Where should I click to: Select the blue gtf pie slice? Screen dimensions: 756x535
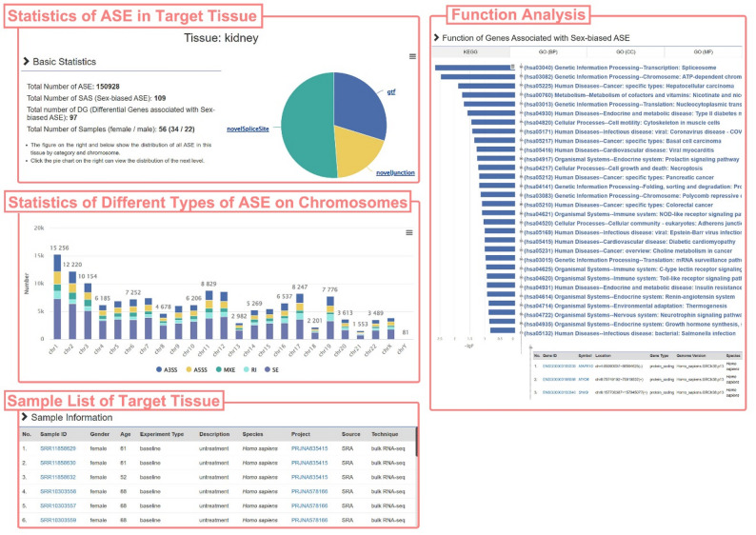tap(359, 104)
